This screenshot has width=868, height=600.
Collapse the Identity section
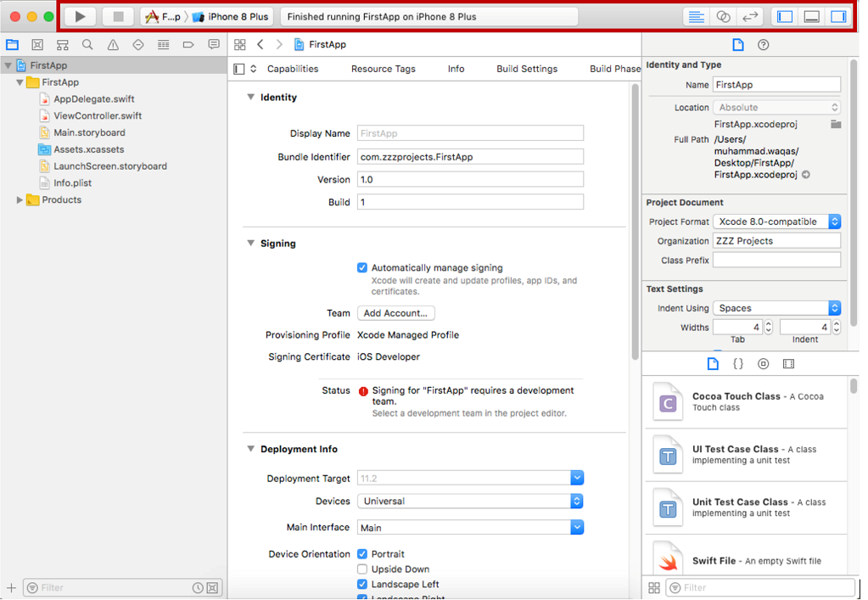pyautogui.click(x=251, y=98)
